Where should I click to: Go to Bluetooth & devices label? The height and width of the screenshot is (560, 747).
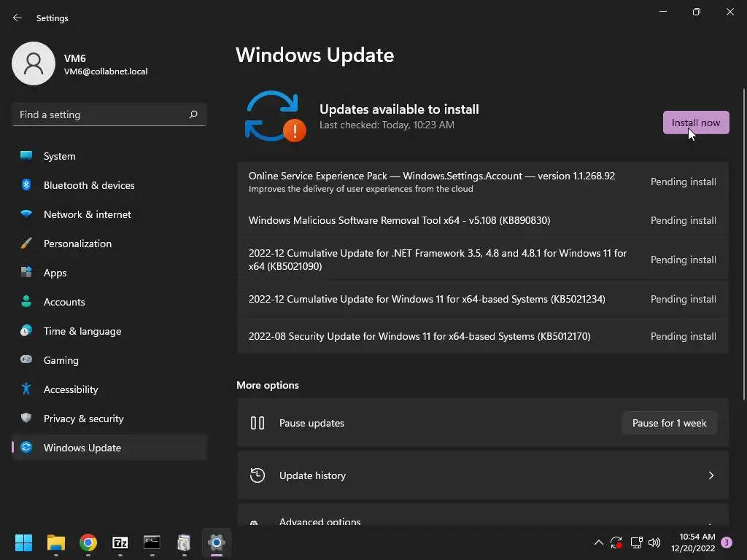pyautogui.click(x=89, y=185)
